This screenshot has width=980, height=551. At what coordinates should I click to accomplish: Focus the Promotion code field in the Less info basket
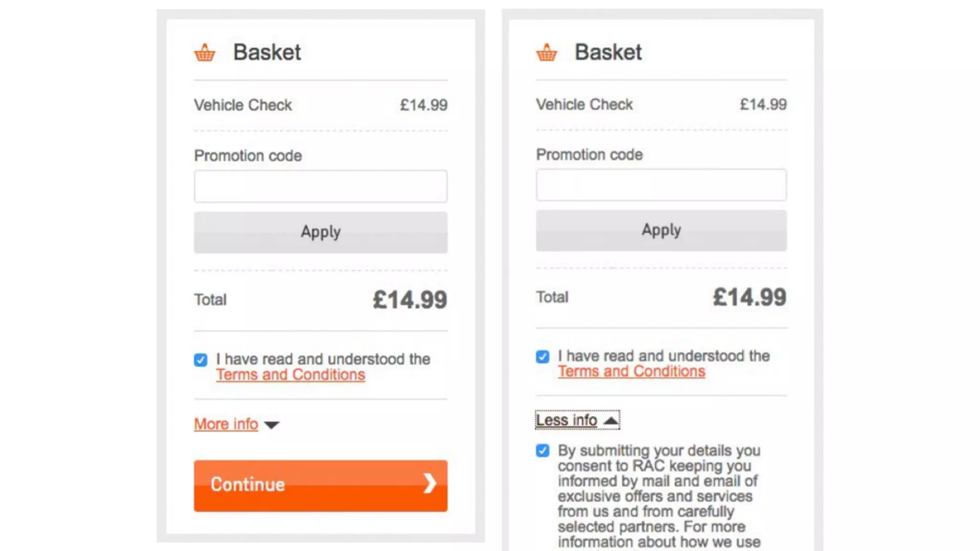tap(661, 185)
